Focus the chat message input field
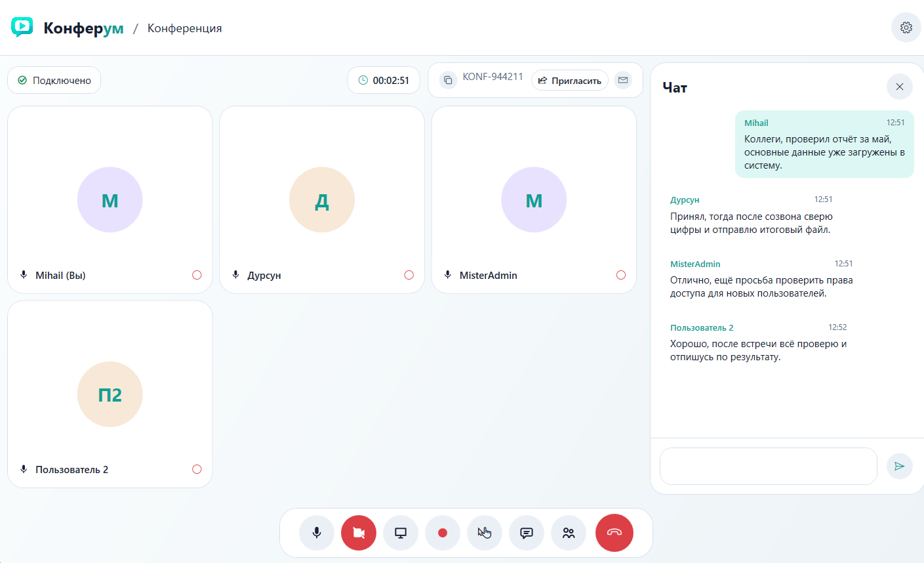Image resolution: width=924 pixels, height=563 pixels. click(x=768, y=466)
